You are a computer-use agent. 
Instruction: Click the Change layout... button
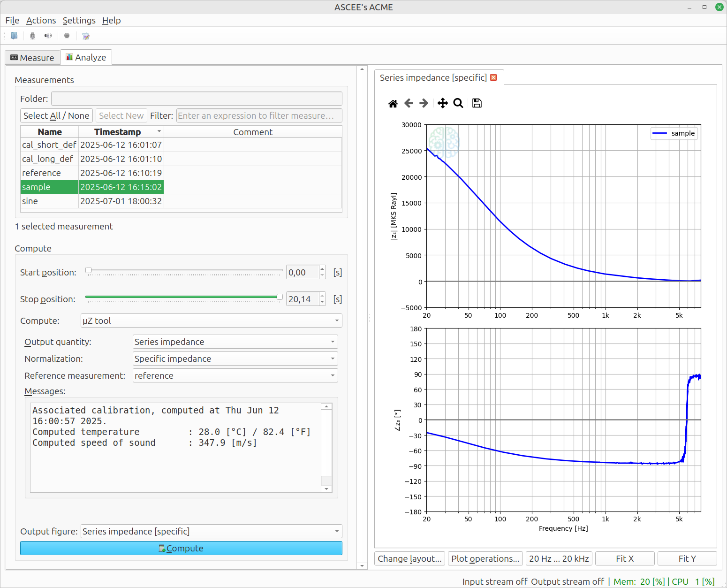(409, 558)
